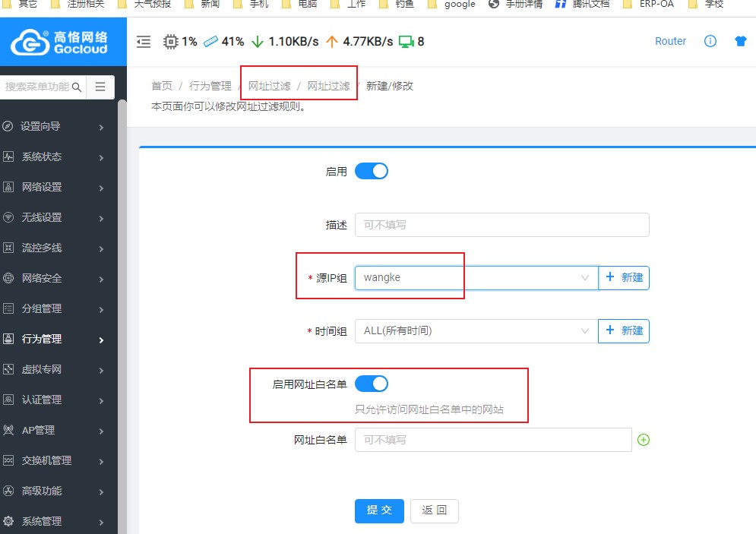Collapse sidebar using the menu fold icon
This screenshot has width=756, height=534.
(144, 42)
